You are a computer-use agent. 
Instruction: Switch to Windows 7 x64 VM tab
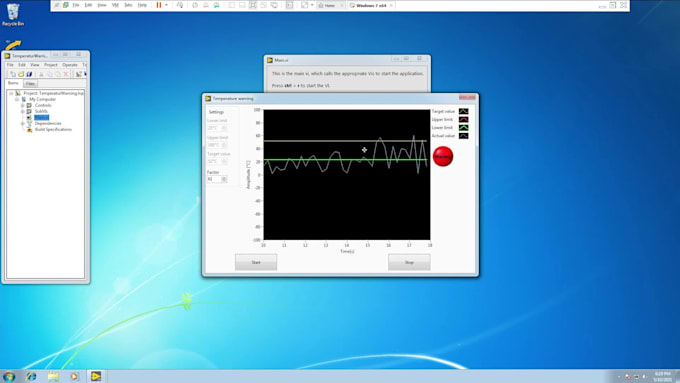(371, 5)
